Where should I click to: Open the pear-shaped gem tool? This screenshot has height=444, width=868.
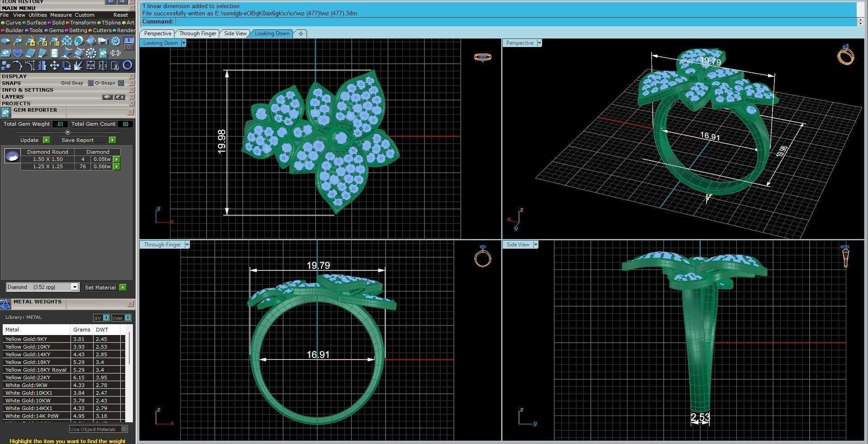coord(79,41)
